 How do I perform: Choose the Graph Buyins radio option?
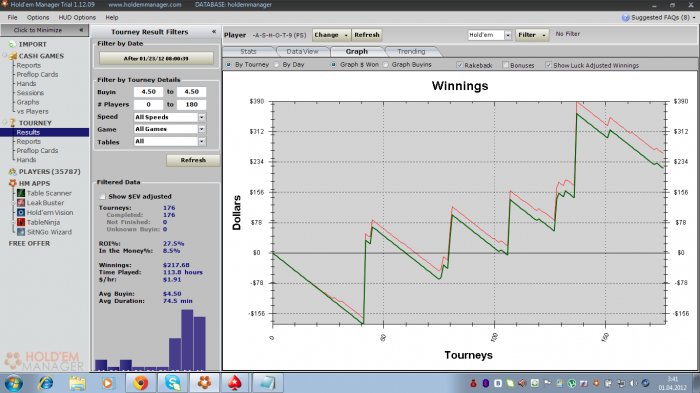pos(386,65)
